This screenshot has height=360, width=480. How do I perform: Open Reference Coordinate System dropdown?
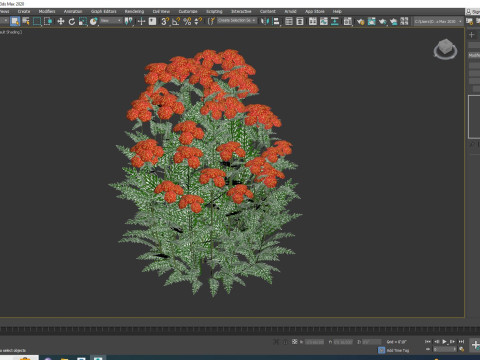[x=111, y=21]
